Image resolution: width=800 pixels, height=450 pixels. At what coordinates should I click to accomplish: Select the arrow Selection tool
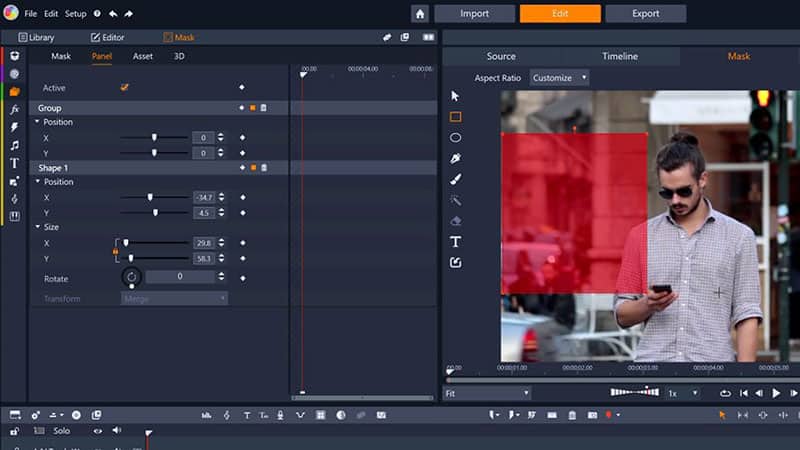[x=455, y=96]
